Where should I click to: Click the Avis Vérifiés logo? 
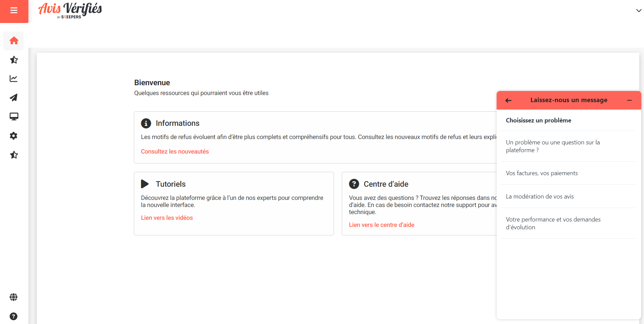click(x=70, y=10)
